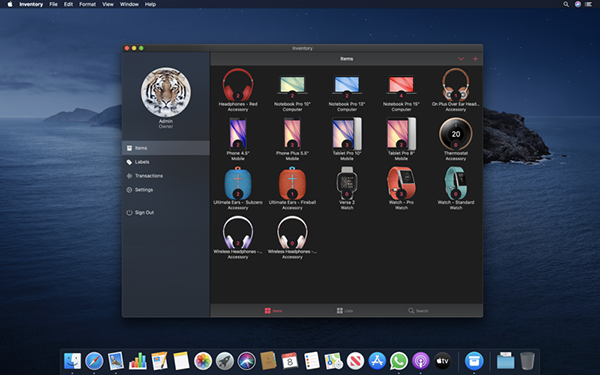Open Spotlight search in menu bar
Screen dimensions: 600x375
[x=566, y=4]
